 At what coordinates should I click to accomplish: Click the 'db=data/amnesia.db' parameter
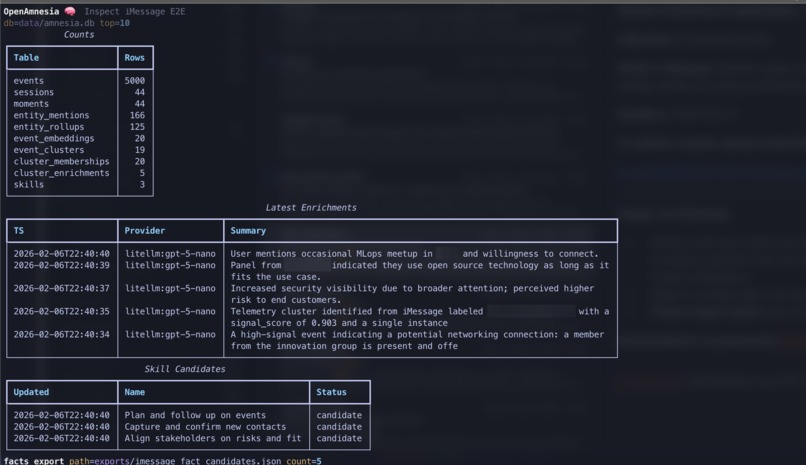(49, 23)
